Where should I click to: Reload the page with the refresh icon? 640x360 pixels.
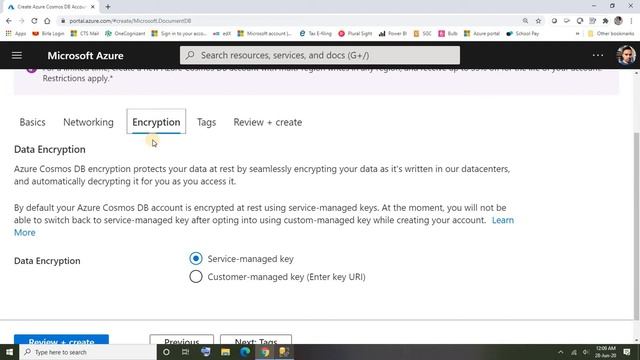34,21
